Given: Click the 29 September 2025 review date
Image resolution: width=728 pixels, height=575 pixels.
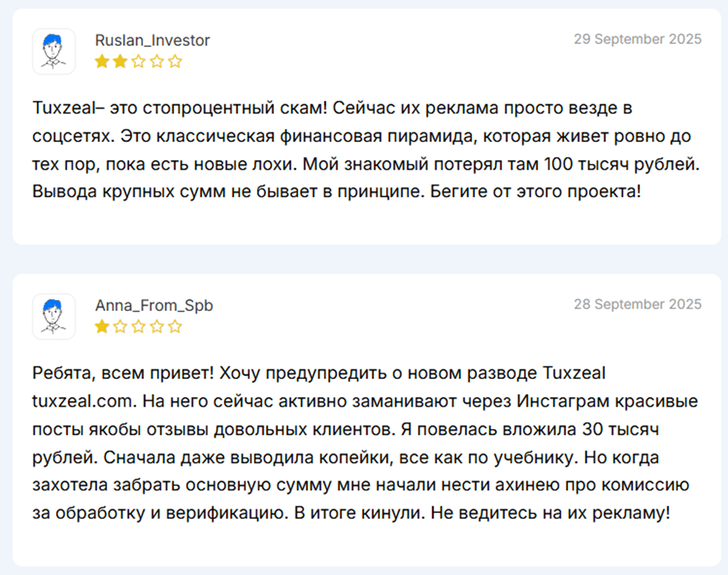Looking at the screenshot, I should 638,40.
